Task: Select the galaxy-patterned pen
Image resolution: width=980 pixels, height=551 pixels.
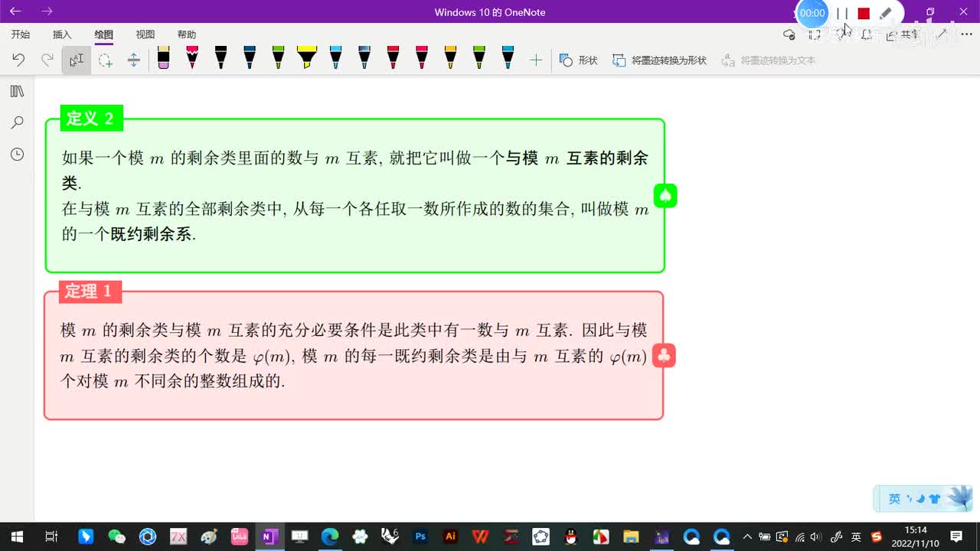Action: click(x=364, y=57)
